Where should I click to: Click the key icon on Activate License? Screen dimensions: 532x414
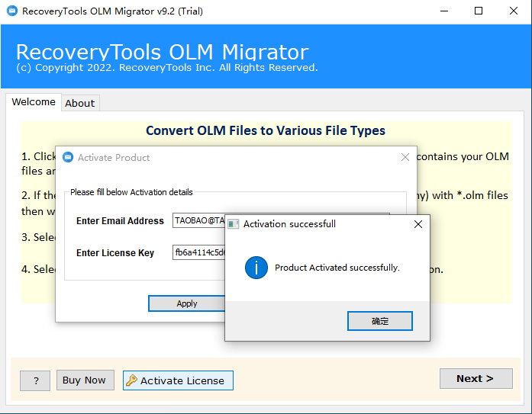point(131,380)
